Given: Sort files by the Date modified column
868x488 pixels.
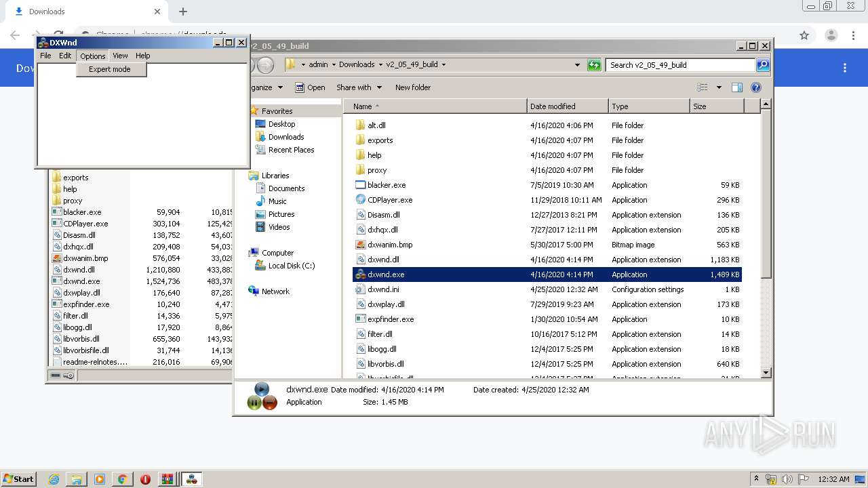Looking at the screenshot, I should (568, 106).
